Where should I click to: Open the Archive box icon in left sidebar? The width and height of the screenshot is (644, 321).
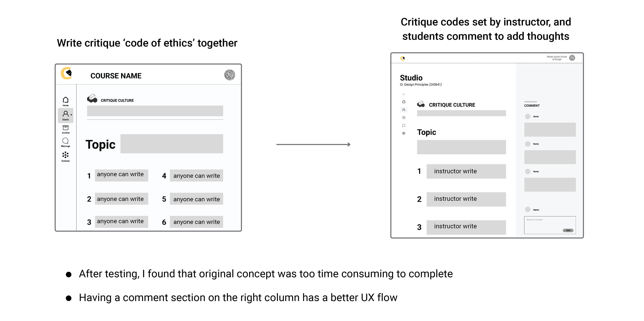pyautogui.click(x=66, y=129)
